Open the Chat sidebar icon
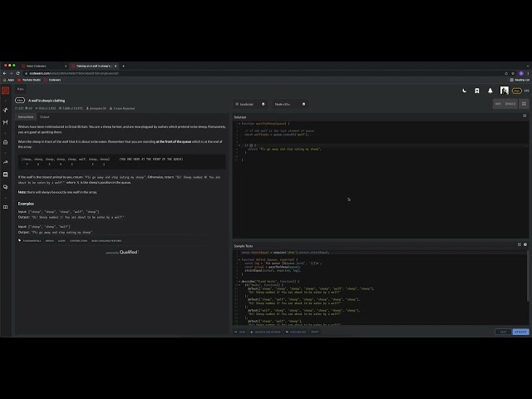The image size is (532, 399). pos(6,175)
